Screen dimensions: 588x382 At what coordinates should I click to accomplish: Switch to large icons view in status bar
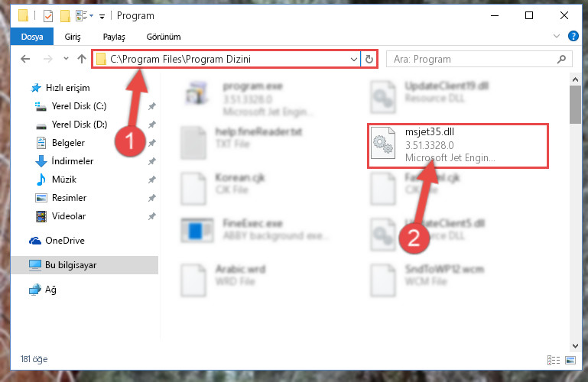[x=570, y=360]
